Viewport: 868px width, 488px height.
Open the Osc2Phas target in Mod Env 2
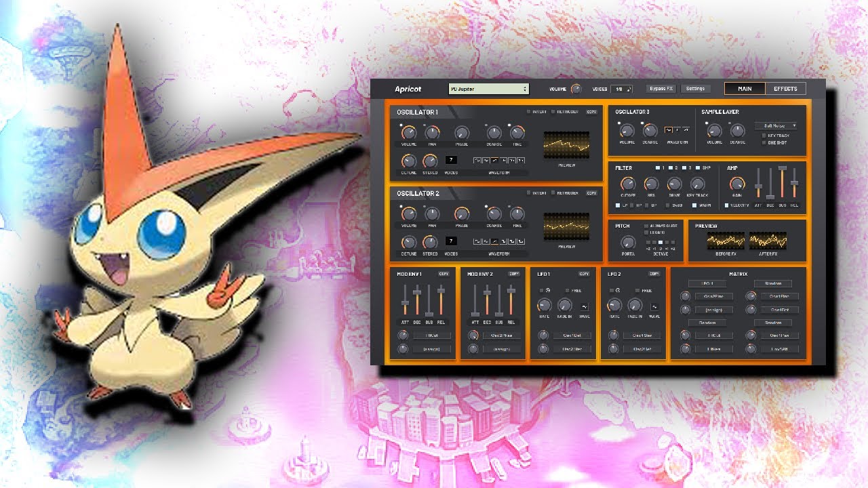[x=502, y=335]
